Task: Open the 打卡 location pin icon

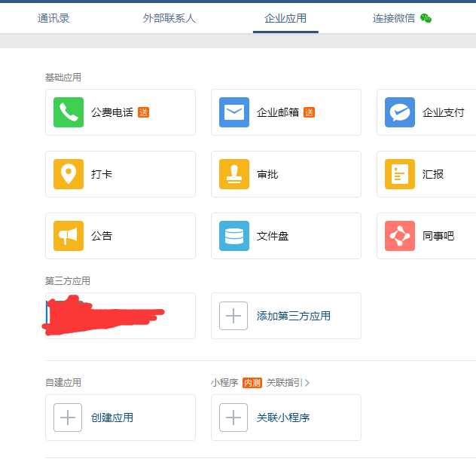Action: (x=69, y=174)
